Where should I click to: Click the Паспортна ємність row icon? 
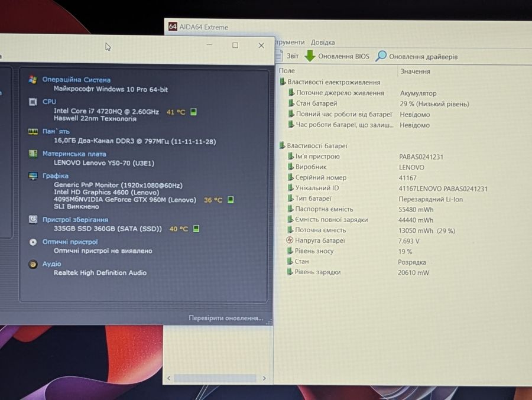click(290, 209)
